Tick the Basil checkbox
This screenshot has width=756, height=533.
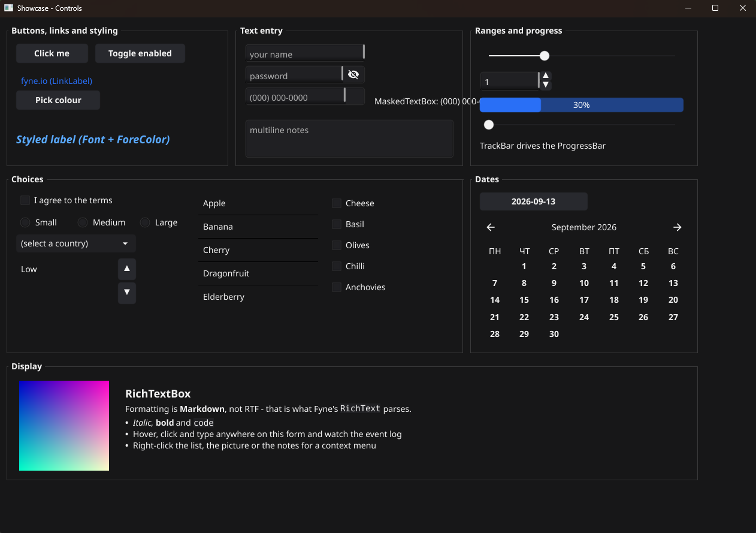click(337, 224)
